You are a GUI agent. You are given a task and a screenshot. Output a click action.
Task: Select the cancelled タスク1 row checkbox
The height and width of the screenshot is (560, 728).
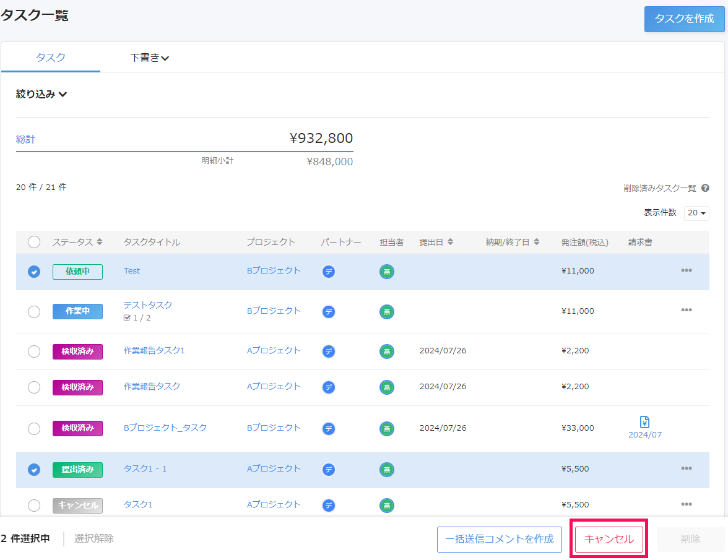(34, 506)
